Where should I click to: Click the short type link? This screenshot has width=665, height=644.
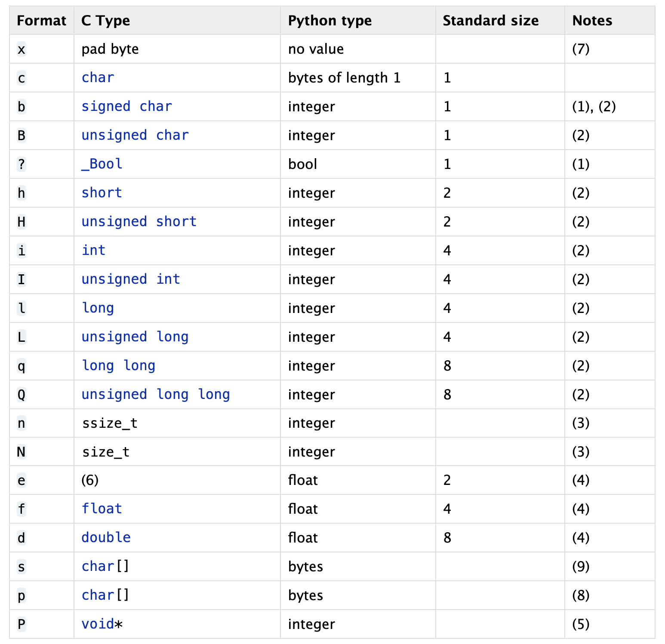pyautogui.click(x=102, y=193)
